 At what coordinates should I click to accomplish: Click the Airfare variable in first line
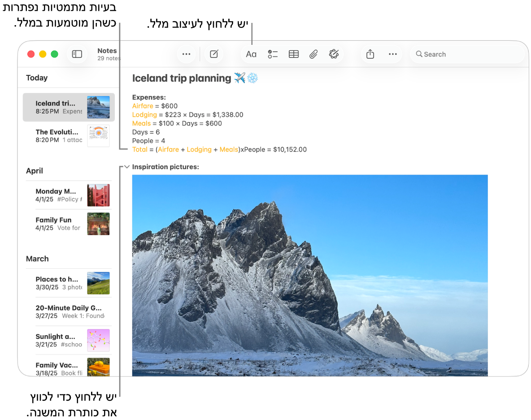click(x=143, y=106)
